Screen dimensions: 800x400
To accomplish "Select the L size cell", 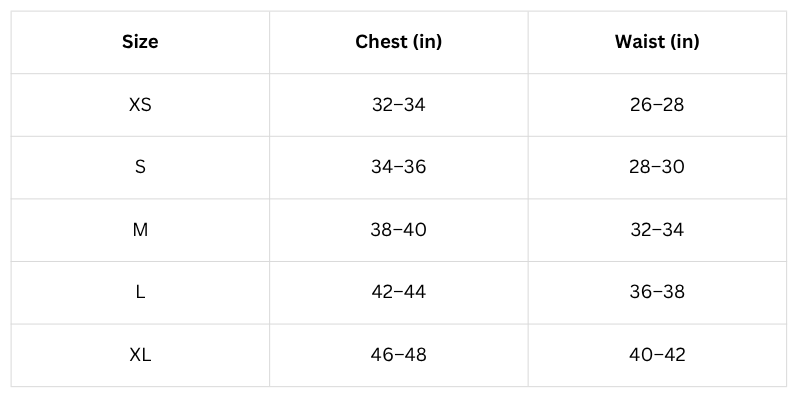I will tap(140, 292).
